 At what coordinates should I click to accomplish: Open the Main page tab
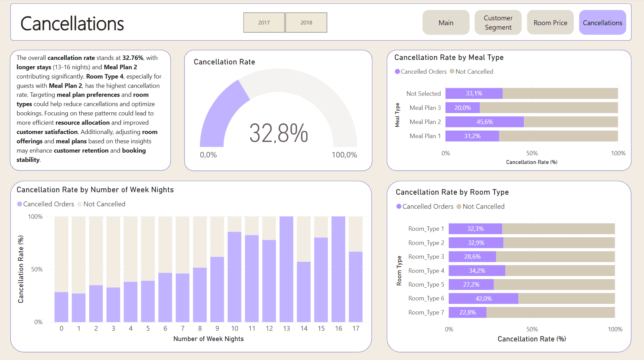446,23
